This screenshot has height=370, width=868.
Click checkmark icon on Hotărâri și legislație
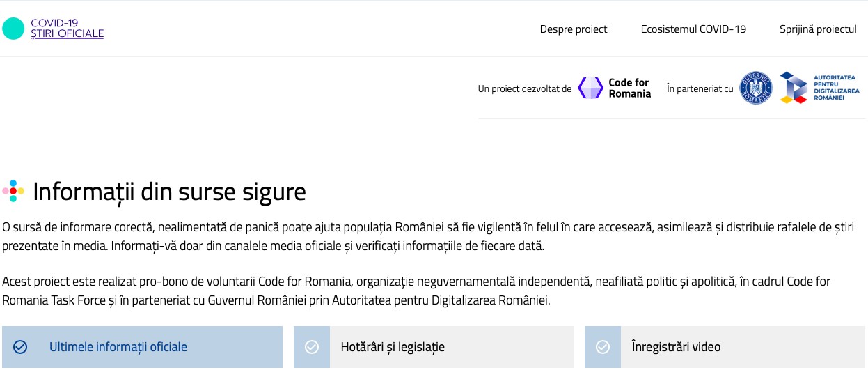(312, 347)
